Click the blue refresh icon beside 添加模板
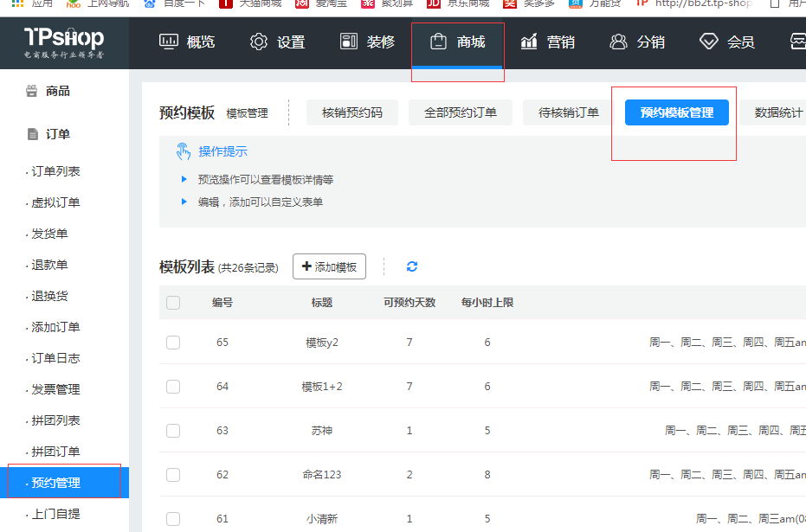806x532 pixels. (412, 266)
